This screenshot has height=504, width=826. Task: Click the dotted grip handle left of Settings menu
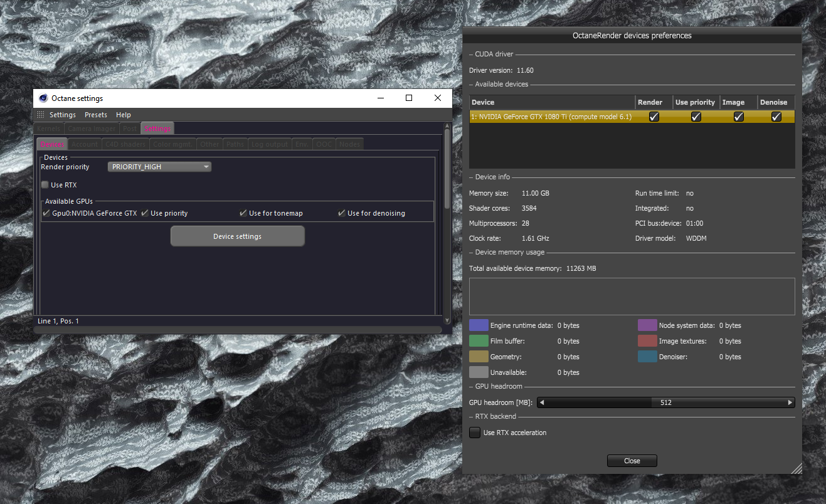(41, 115)
